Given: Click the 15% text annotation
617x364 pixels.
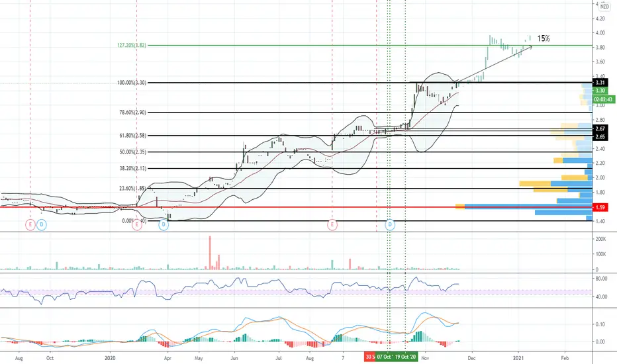Looking at the screenshot, I should coord(544,38).
